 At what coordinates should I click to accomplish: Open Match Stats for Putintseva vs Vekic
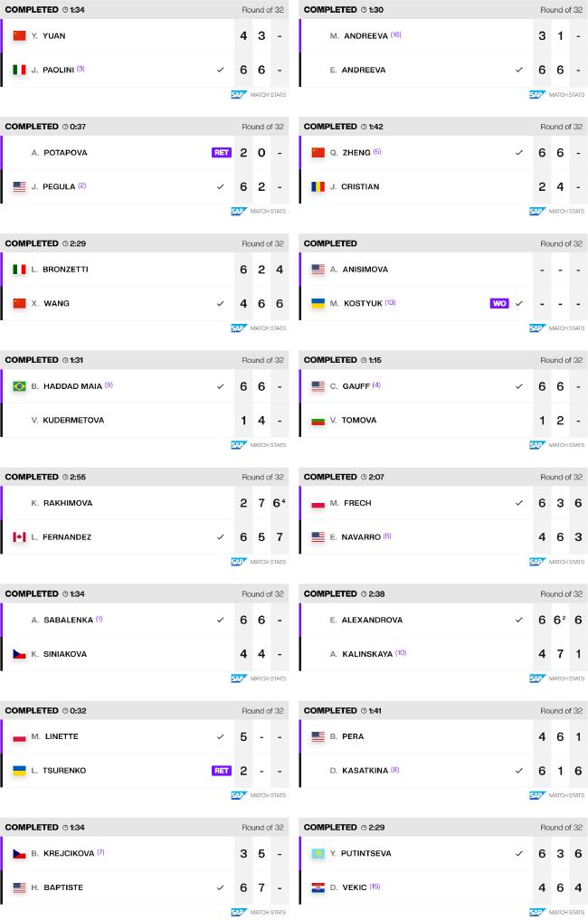click(557, 912)
